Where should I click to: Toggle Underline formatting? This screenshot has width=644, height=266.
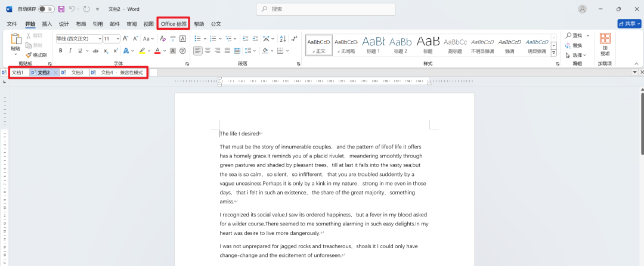pos(80,51)
